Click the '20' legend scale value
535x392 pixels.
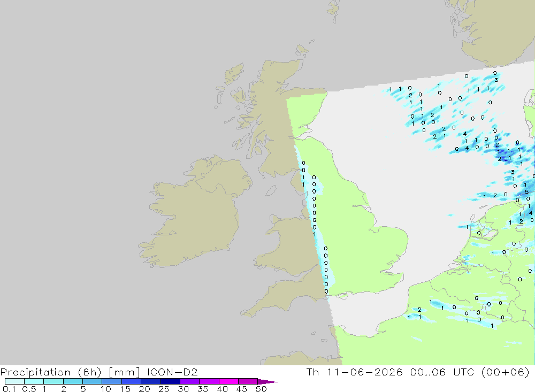144,389
